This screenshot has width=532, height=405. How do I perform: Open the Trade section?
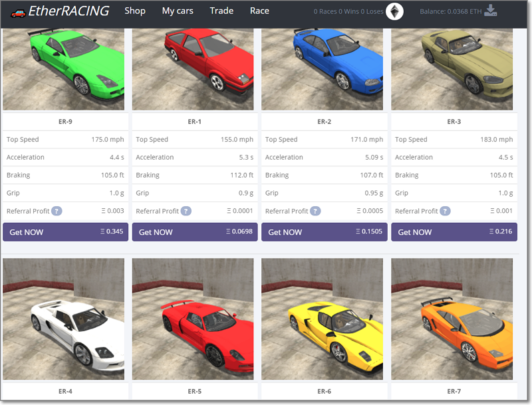221,11
